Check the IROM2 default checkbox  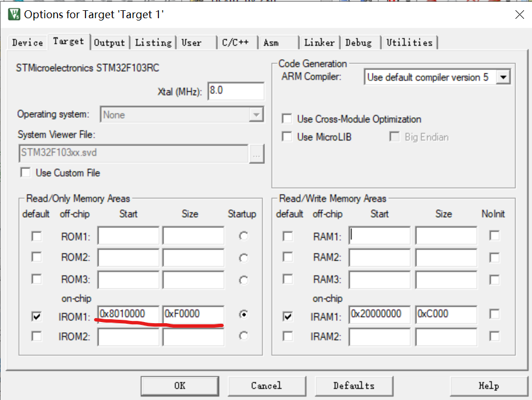tap(36, 336)
